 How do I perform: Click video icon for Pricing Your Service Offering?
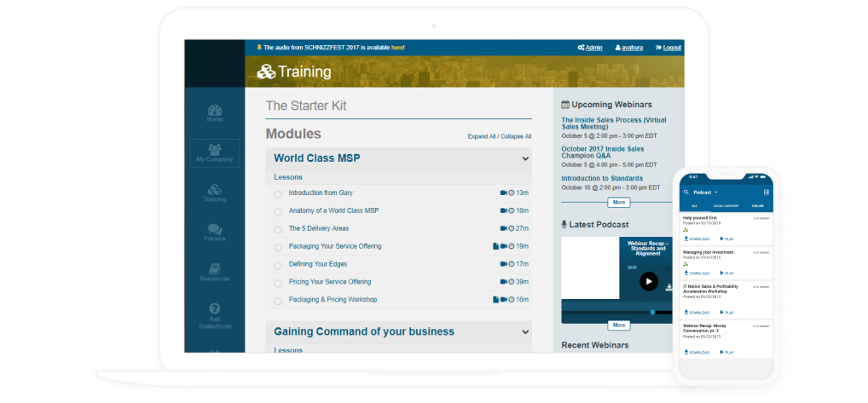(504, 281)
